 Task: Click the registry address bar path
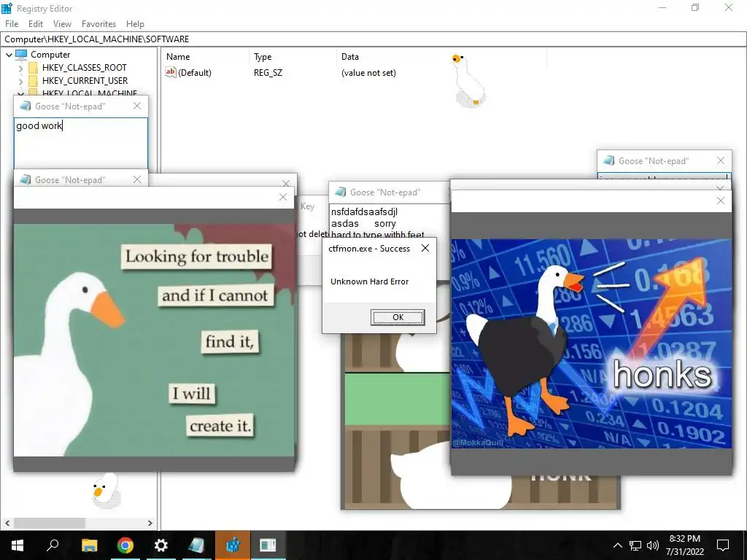tap(97, 39)
